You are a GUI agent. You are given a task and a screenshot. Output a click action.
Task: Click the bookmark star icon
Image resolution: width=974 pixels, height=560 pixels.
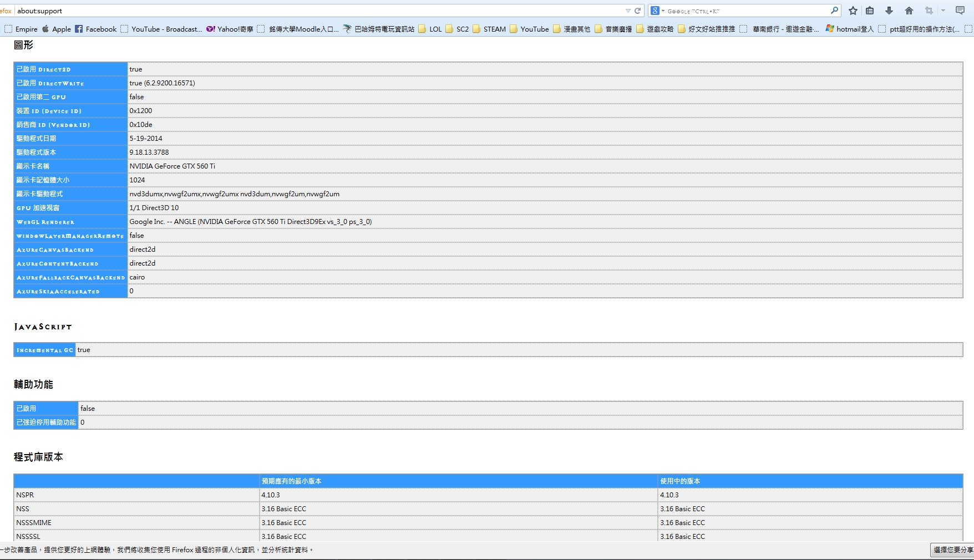(x=853, y=11)
